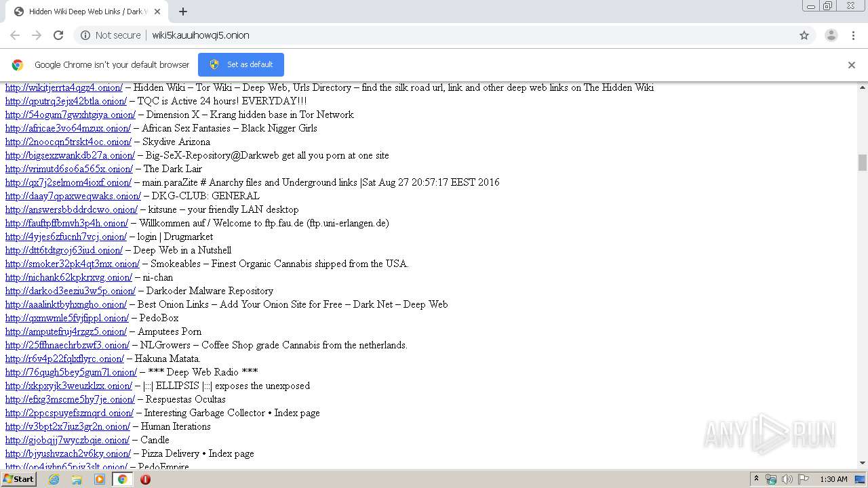Screen dimensions: 868x488
Task: Click the "Google Chrome isn't your default browser" text
Action: coord(112,65)
